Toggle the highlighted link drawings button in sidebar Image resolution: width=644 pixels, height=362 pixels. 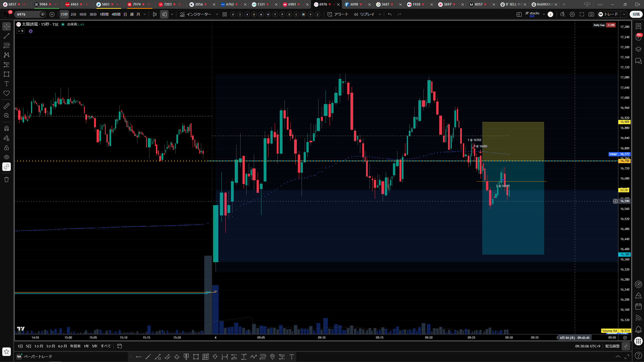[x=7, y=167]
